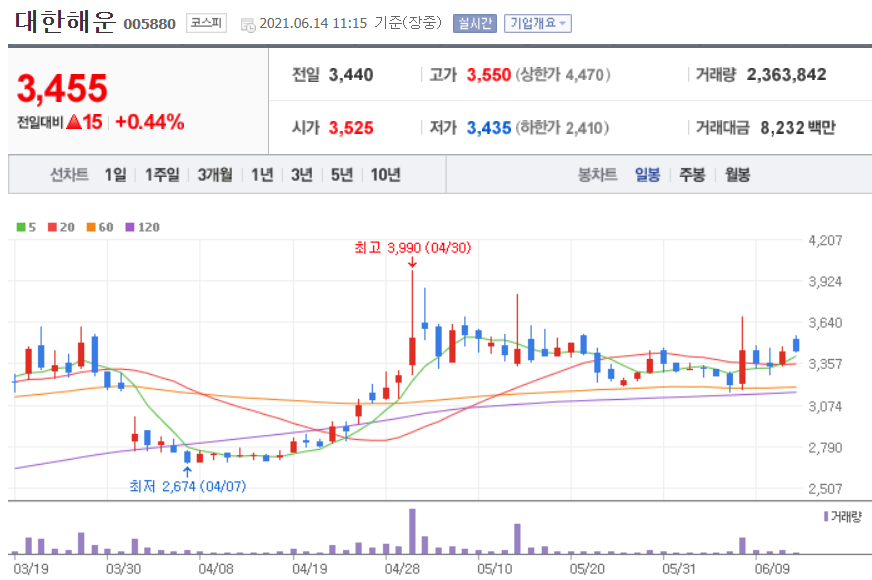
Task: Click the 최저 2,674 (04/07) chart annotation
Action: [187, 487]
